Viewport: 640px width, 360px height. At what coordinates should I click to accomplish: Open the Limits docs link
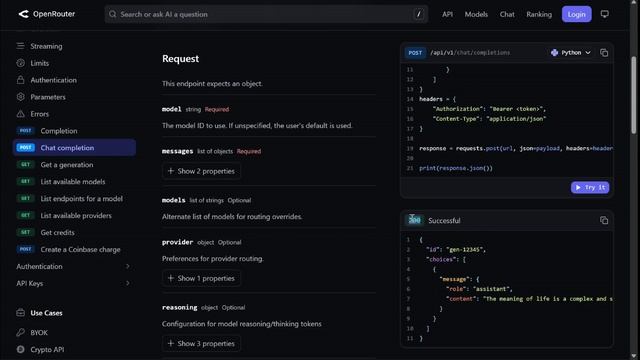[40, 63]
